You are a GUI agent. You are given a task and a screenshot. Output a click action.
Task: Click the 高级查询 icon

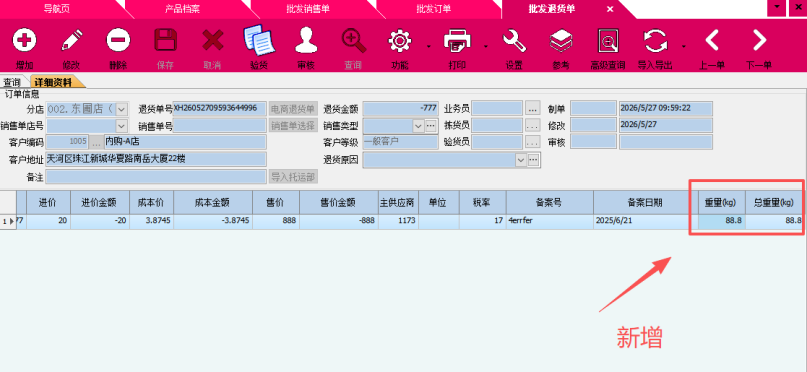[608, 40]
